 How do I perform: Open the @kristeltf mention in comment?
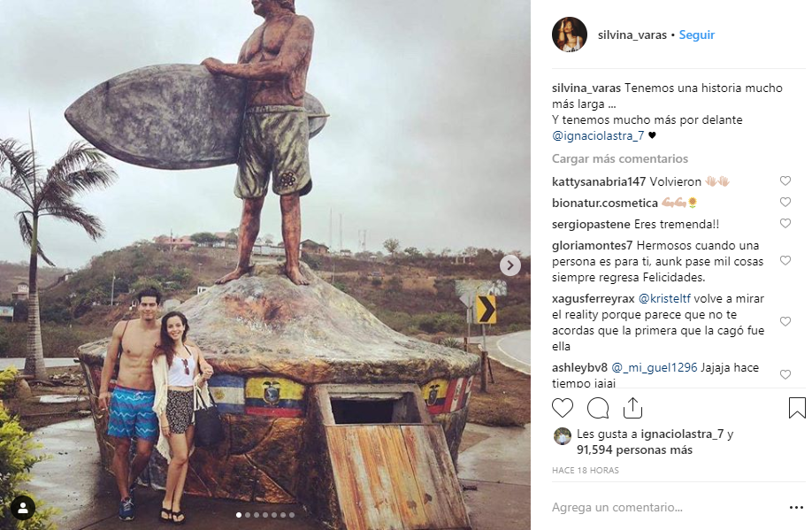click(669, 299)
